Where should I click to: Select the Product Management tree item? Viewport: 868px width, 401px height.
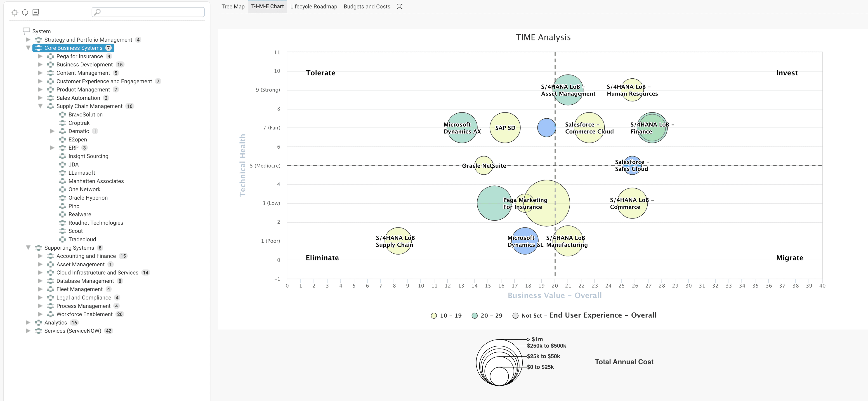click(x=83, y=89)
